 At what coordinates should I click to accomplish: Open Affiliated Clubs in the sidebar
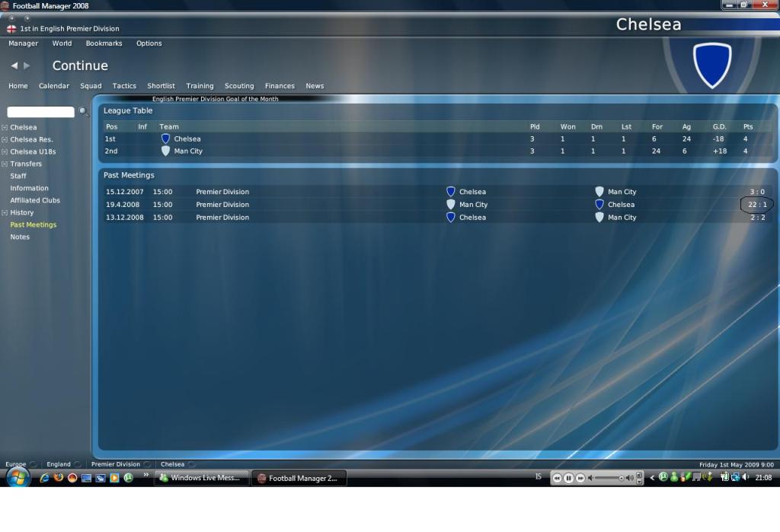coord(35,200)
